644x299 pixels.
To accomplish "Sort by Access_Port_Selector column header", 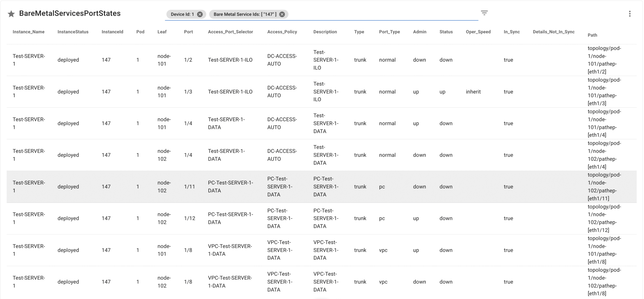I will point(230,32).
